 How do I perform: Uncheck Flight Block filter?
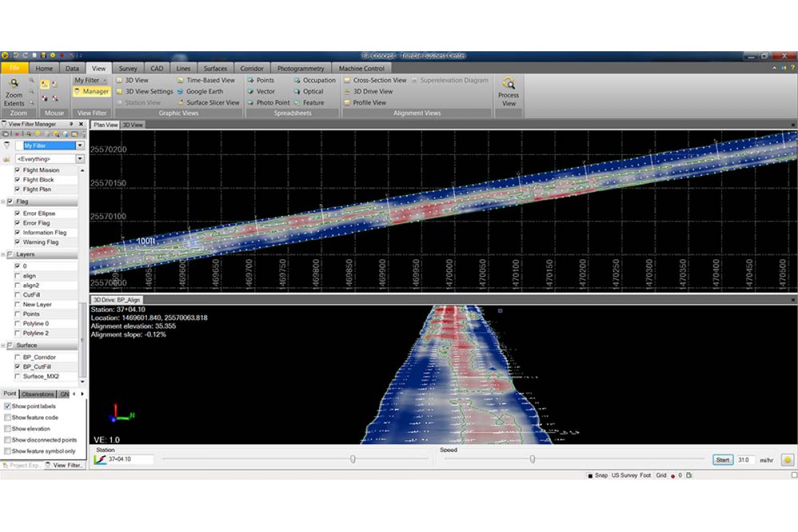[17, 180]
